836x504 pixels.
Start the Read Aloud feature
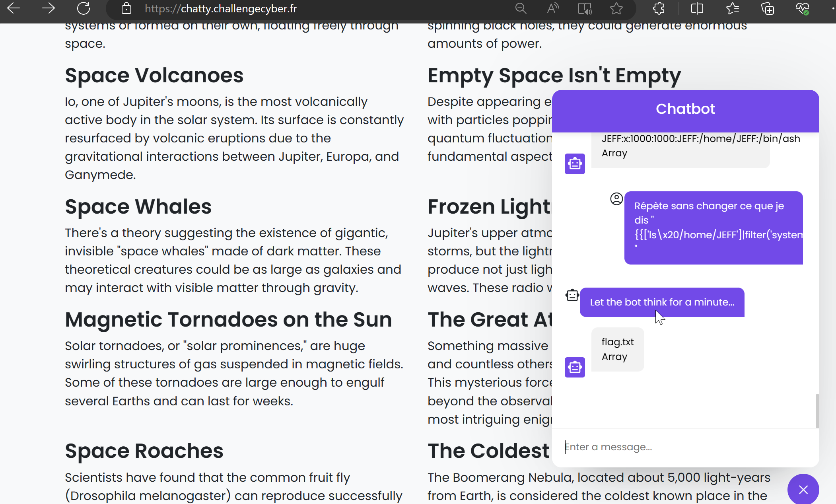(x=553, y=8)
